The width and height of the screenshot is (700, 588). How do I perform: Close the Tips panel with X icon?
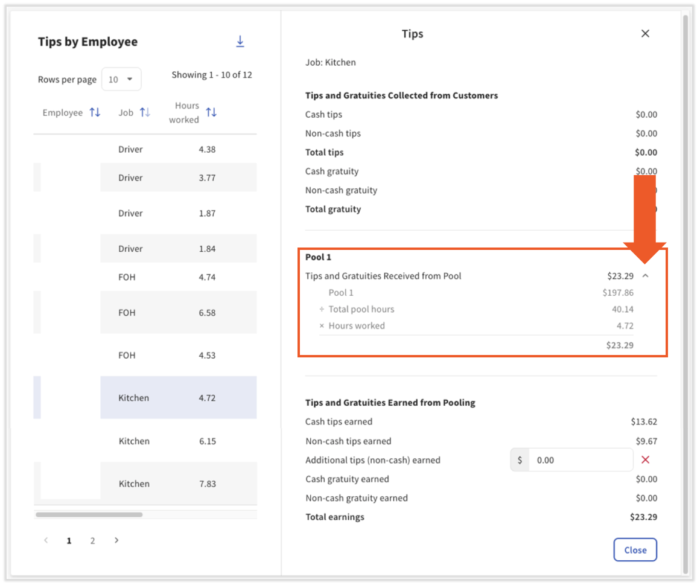coord(645,34)
